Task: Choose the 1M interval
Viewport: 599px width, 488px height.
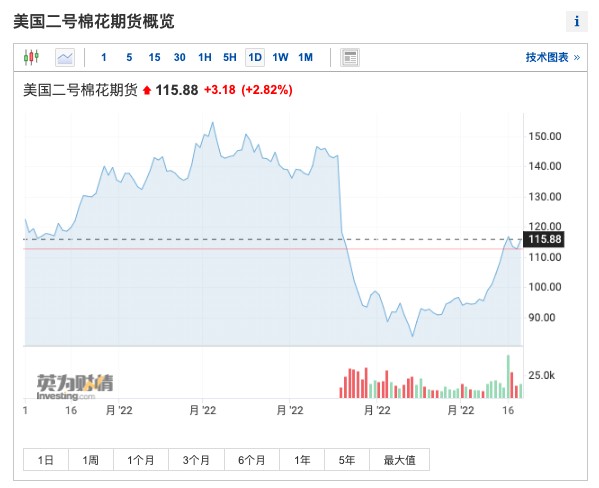Action: coord(305,57)
